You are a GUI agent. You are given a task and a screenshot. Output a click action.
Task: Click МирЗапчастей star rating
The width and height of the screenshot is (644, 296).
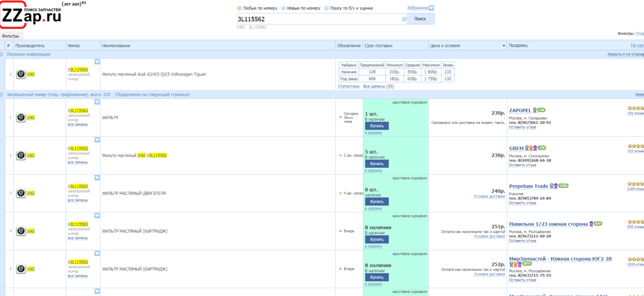click(x=636, y=259)
